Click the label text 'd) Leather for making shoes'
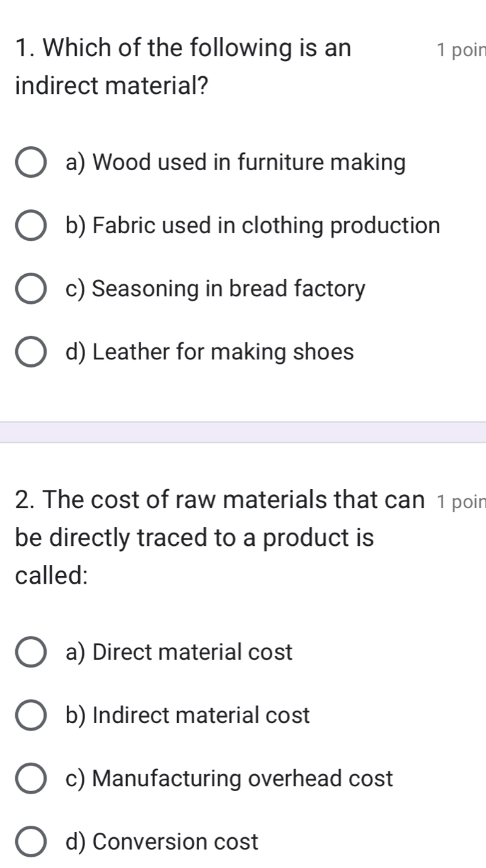The image size is (486, 868). click(x=209, y=352)
